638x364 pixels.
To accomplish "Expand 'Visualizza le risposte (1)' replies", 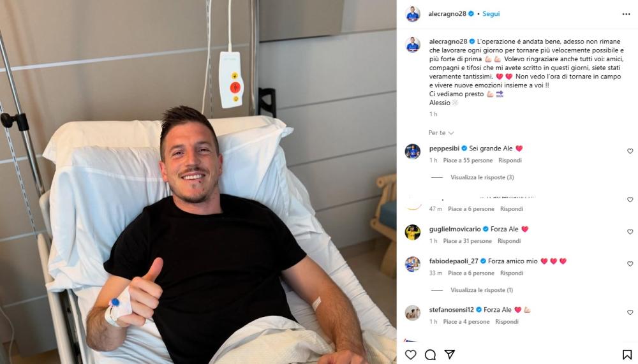I will pos(482,290).
